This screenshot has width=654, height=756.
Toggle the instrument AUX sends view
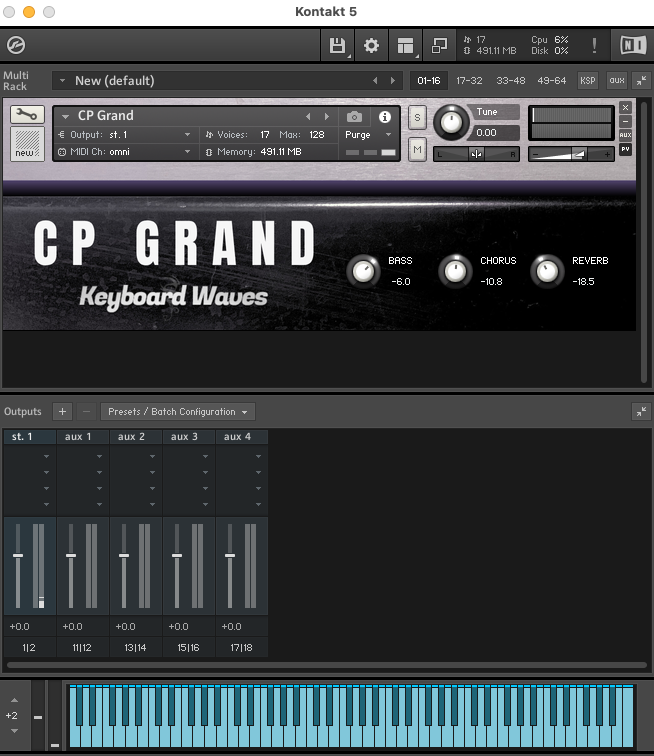(625, 135)
